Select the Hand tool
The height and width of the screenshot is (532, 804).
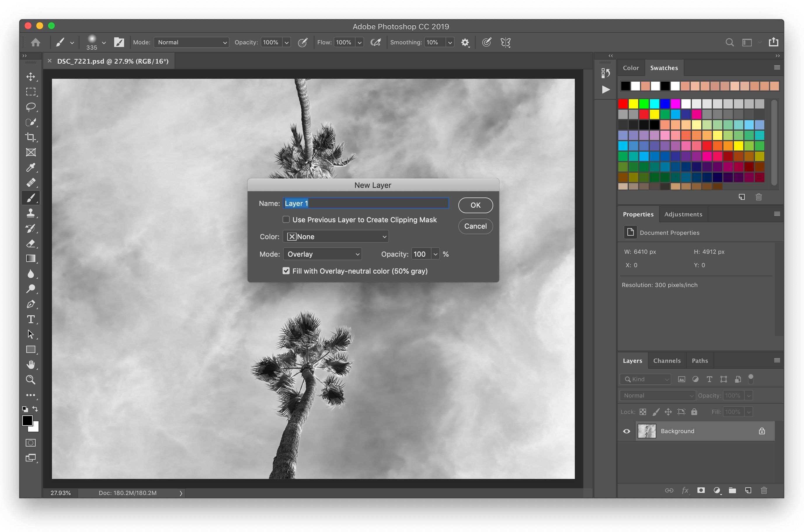(31, 365)
